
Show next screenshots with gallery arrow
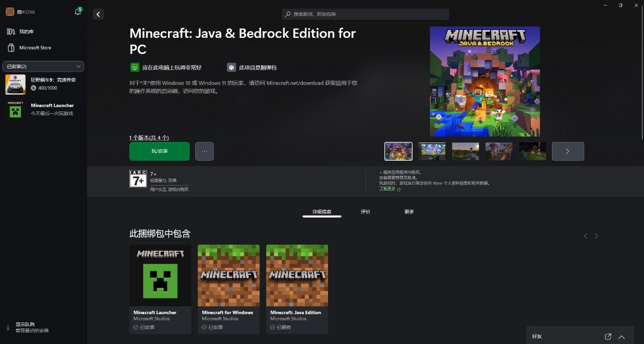pyautogui.click(x=568, y=151)
